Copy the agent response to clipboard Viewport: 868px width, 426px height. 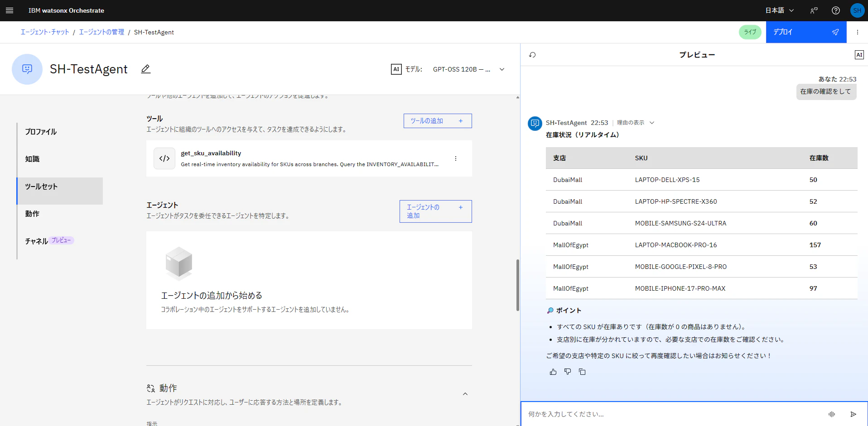click(582, 372)
